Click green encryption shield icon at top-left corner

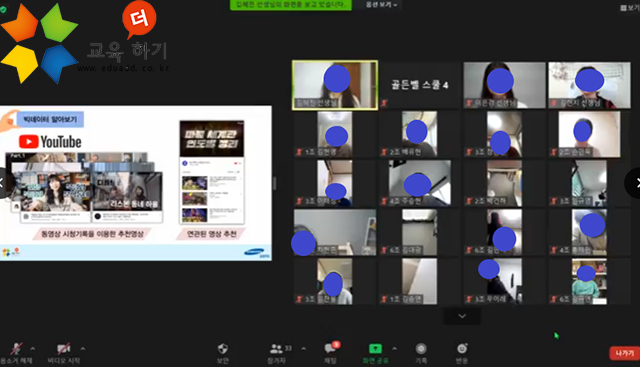tap(3, 9)
